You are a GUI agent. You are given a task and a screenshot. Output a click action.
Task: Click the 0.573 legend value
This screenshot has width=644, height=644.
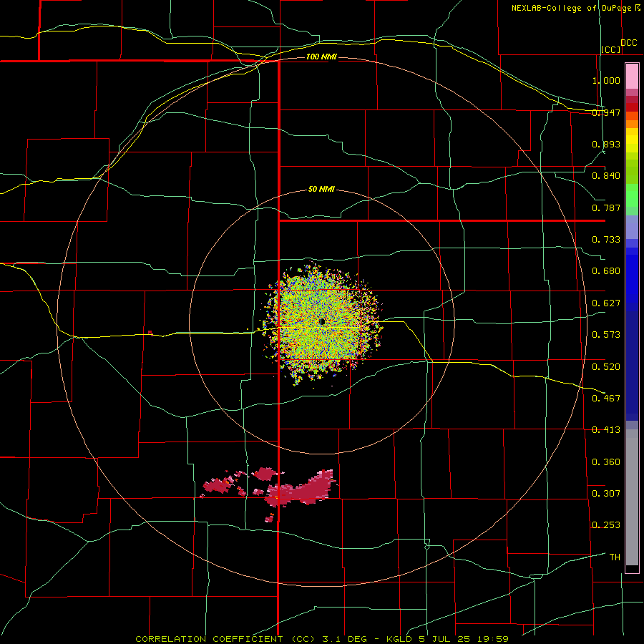pyautogui.click(x=606, y=335)
